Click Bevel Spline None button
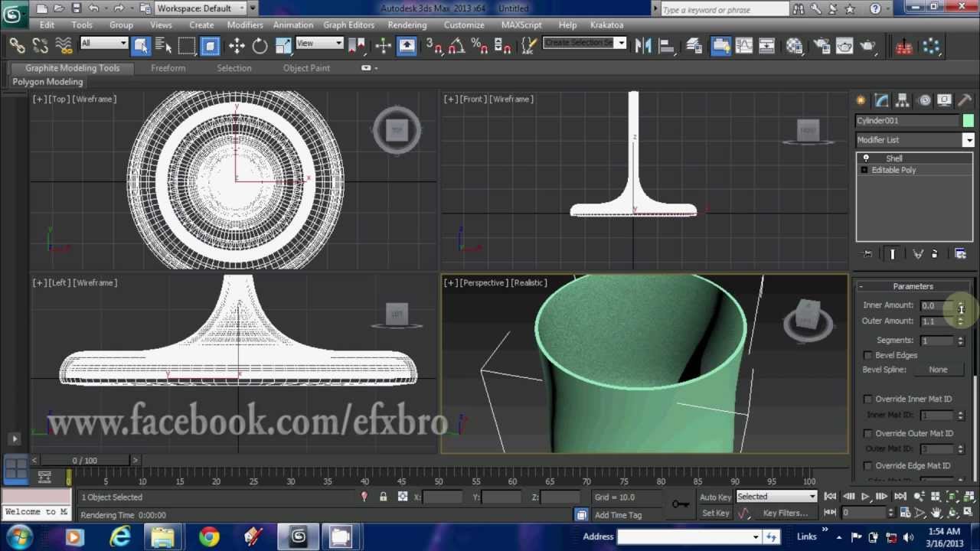Viewport: 980px width, 551px height. point(938,370)
